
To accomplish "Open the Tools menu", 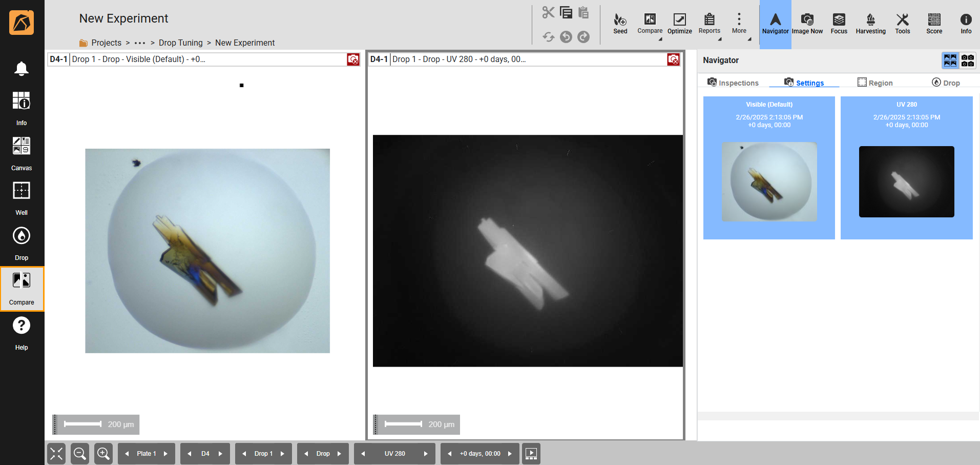I will click(903, 24).
